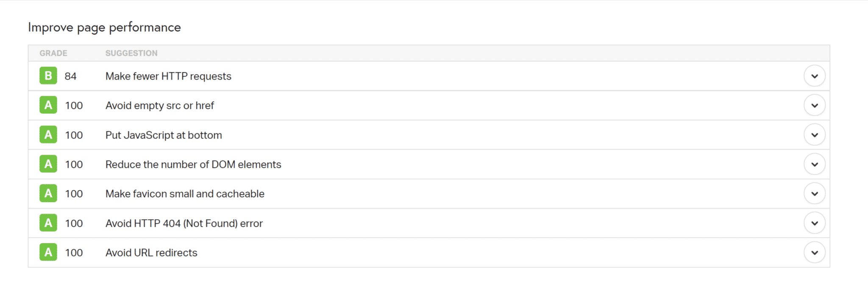
Task: Expand the Make favicon small and cacheable row
Action: click(815, 193)
